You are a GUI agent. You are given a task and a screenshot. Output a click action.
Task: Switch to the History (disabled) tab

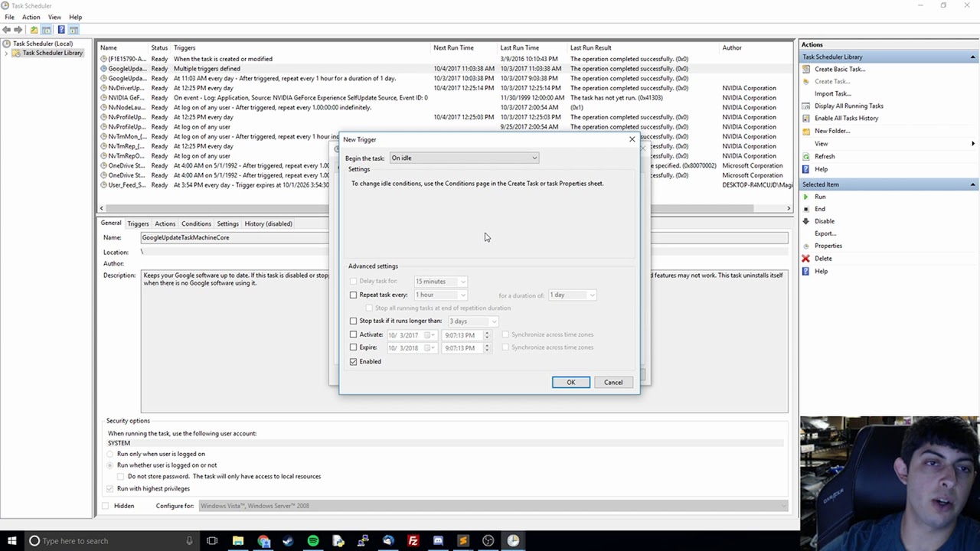(x=268, y=223)
